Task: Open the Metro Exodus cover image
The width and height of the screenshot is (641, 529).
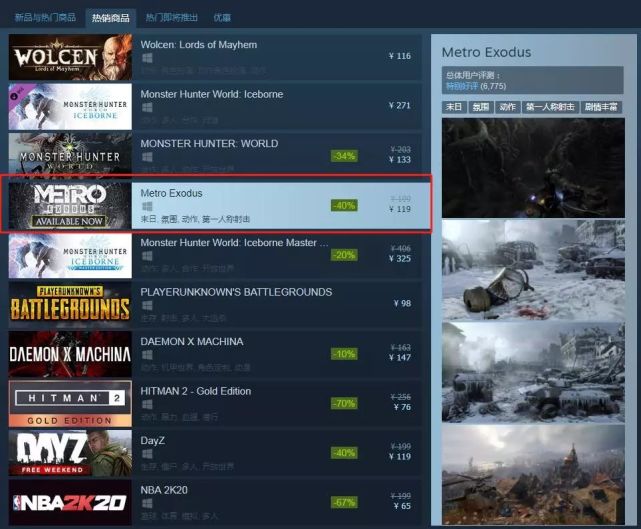Action: pos(70,205)
